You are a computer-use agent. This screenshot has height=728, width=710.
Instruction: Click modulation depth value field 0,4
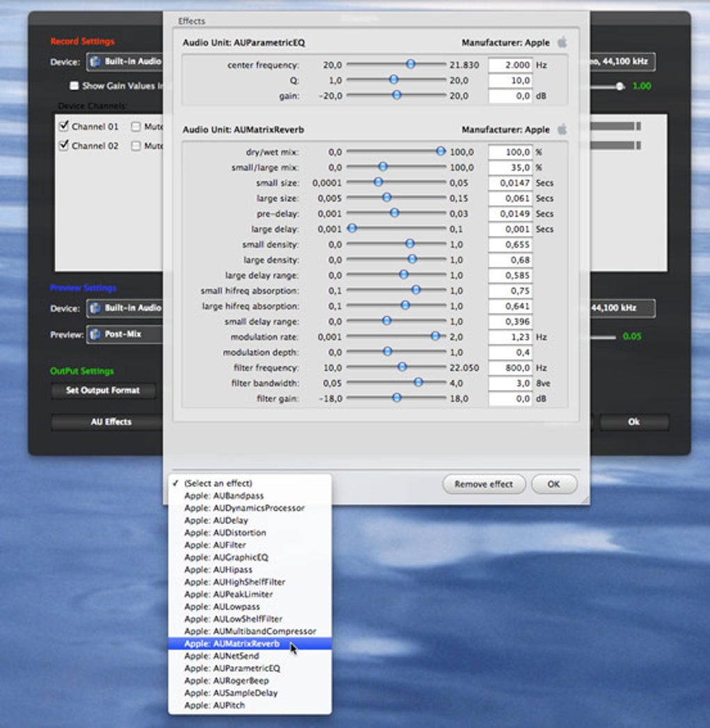510,352
